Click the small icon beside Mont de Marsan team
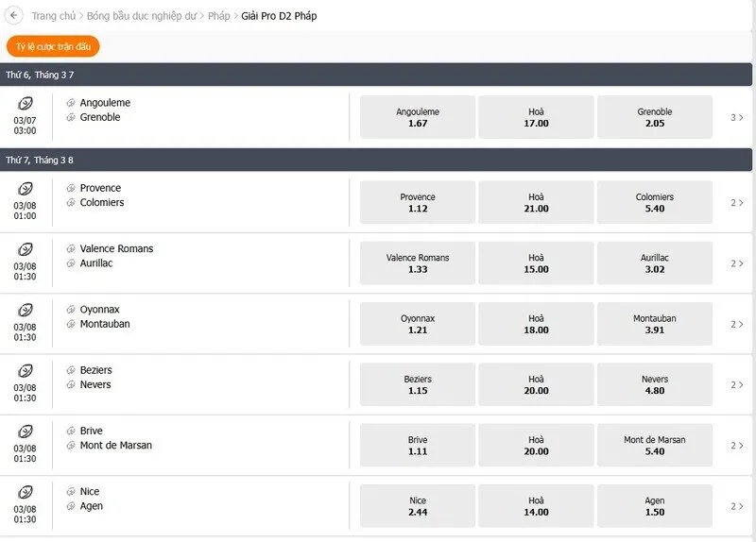The width and height of the screenshot is (756, 542). tap(71, 446)
